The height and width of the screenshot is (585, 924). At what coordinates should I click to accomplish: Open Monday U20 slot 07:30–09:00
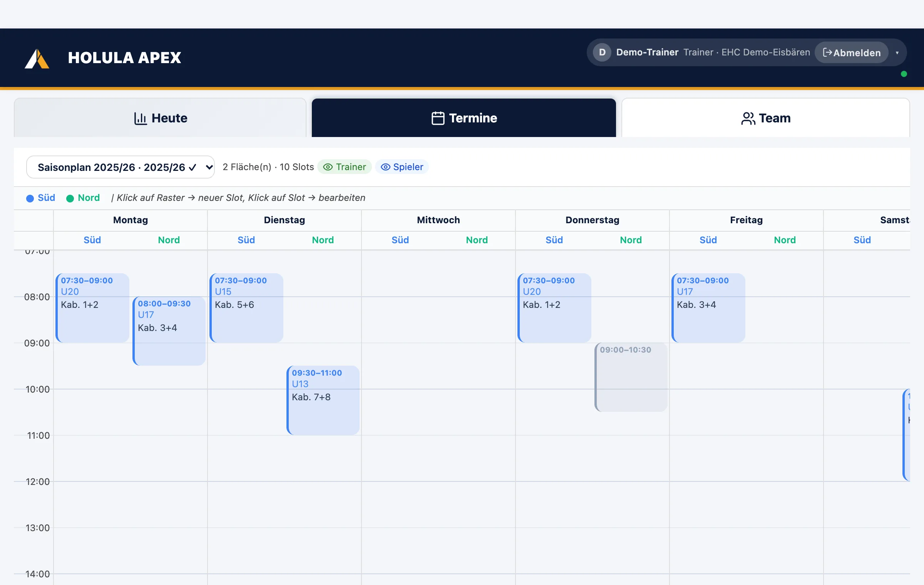(x=92, y=308)
